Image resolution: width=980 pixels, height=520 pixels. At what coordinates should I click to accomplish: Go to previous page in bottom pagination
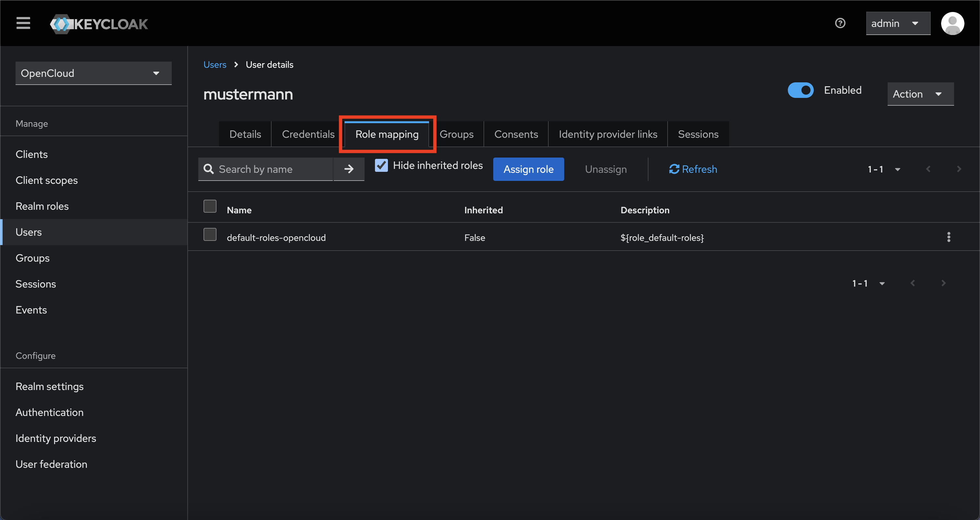point(913,283)
